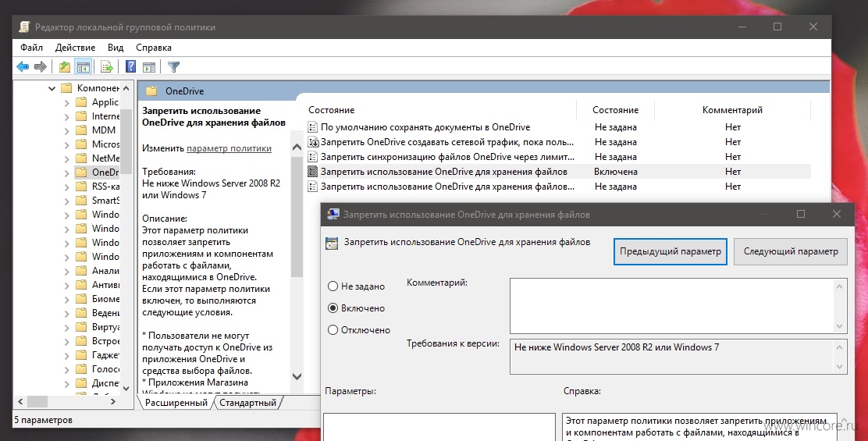Click the 'Предыдущий параметр' button

pyautogui.click(x=671, y=252)
